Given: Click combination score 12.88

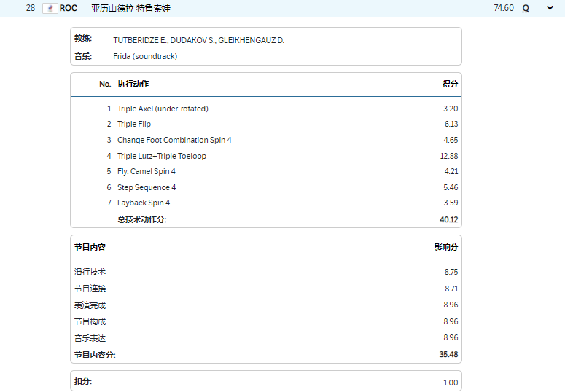Looking at the screenshot, I should coord(449,156).
